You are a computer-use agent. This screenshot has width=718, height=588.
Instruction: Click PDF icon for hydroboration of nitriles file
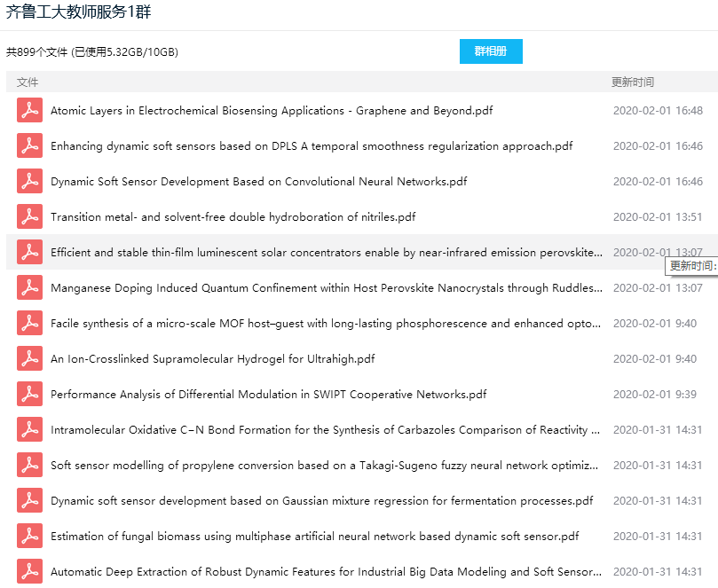point(29,217)
